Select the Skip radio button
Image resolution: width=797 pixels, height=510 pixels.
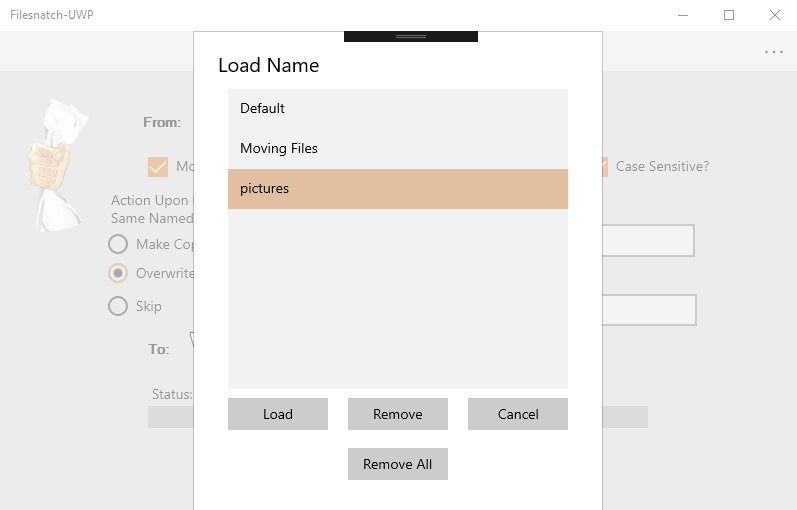pos(118,306)
